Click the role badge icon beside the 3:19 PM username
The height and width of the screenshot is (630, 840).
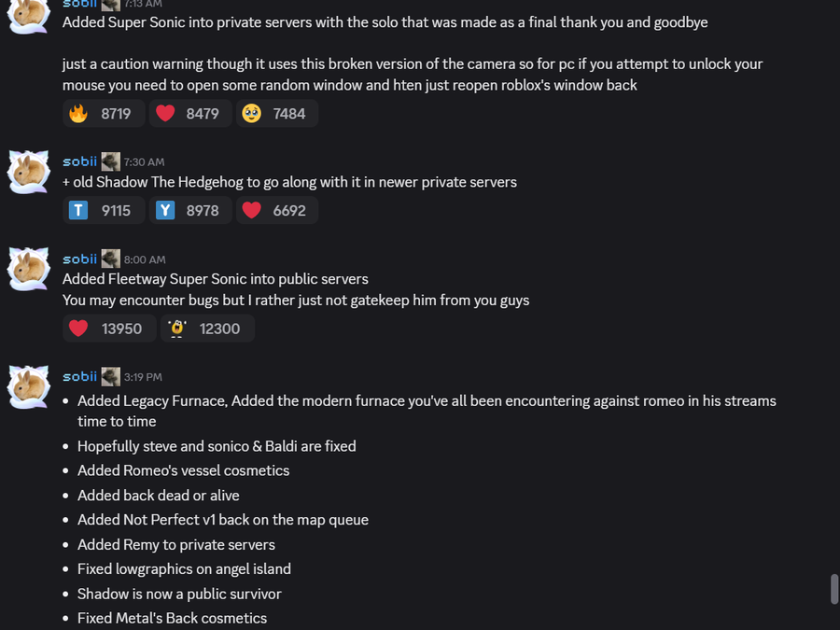pyautogui.click(x=111, y=377)
